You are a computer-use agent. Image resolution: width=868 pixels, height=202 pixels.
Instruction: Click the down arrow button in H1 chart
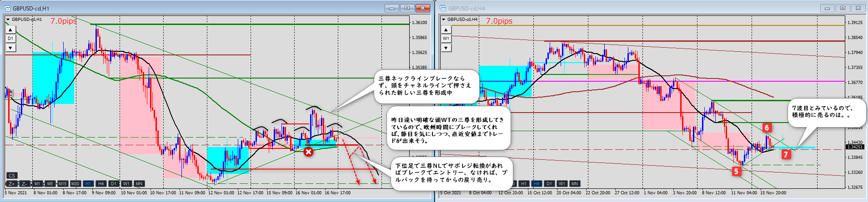tap(10, 48)
